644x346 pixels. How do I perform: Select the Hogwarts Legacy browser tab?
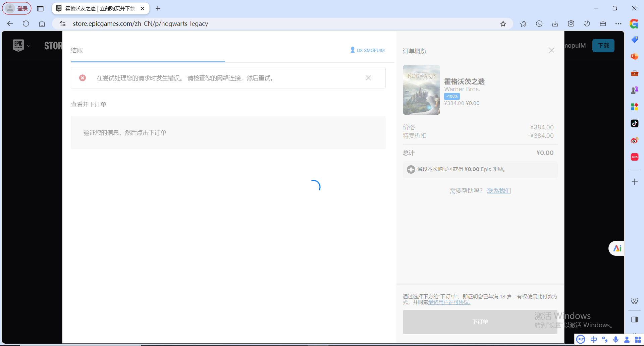[x=100, y=8]
